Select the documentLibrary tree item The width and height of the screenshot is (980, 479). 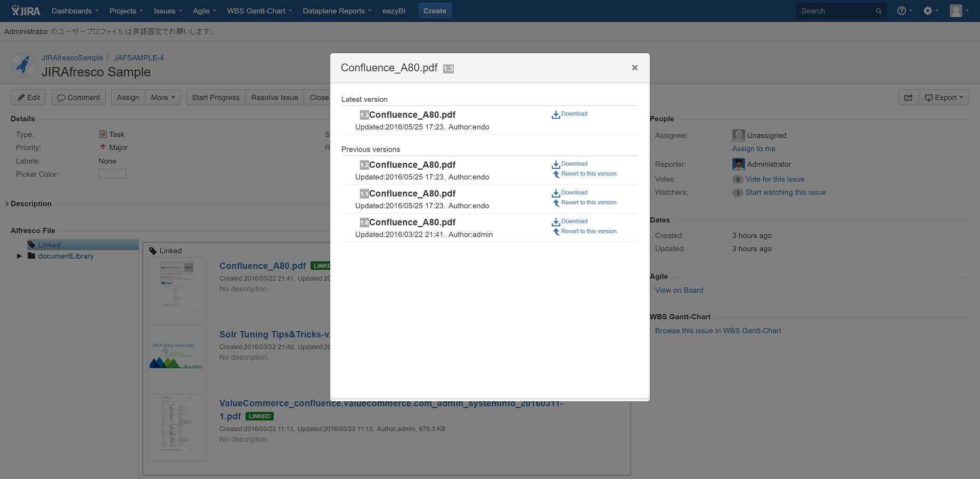click(x=66, y=256)
